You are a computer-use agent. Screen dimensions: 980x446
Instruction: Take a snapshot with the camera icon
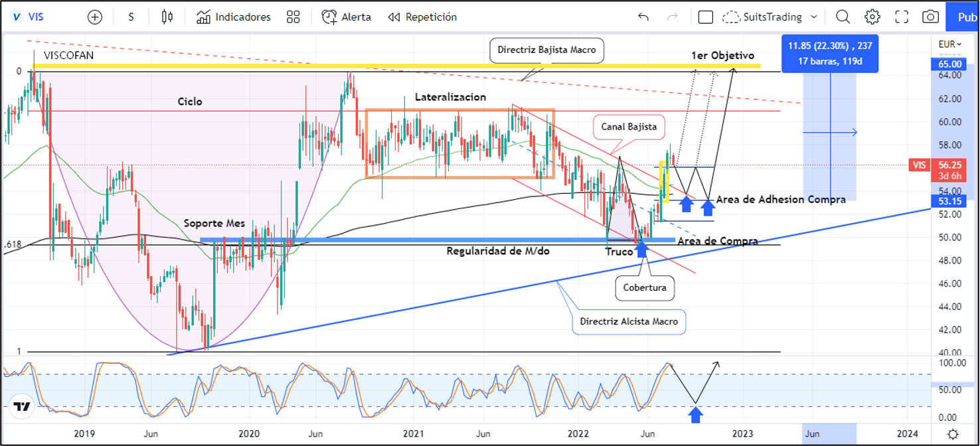click(931, 17)
